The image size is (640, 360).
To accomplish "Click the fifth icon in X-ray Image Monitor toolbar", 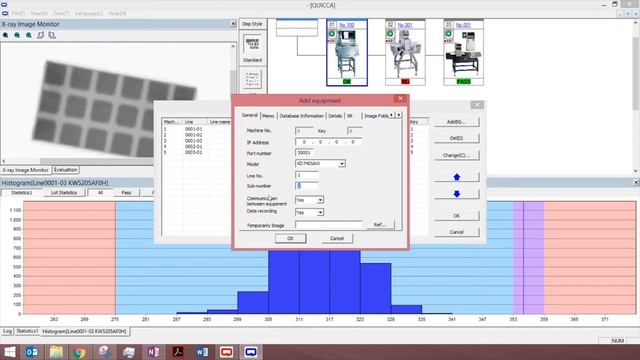I will (x=52, y=36).
